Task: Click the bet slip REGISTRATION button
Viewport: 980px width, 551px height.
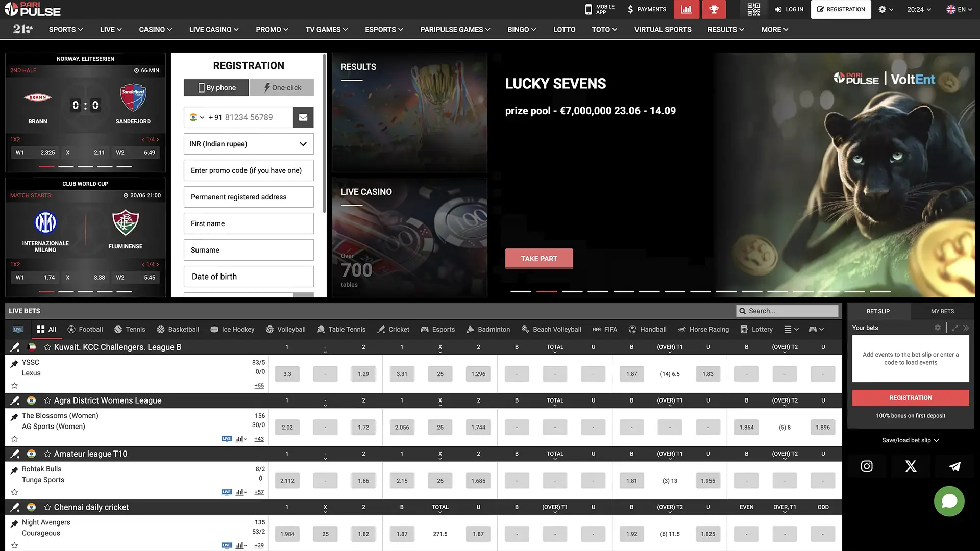Action: (x=911, y=398)
